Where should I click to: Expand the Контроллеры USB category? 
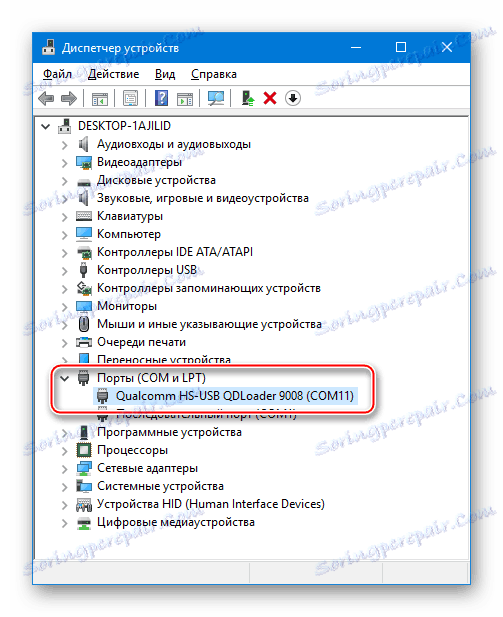coord(65,271)
